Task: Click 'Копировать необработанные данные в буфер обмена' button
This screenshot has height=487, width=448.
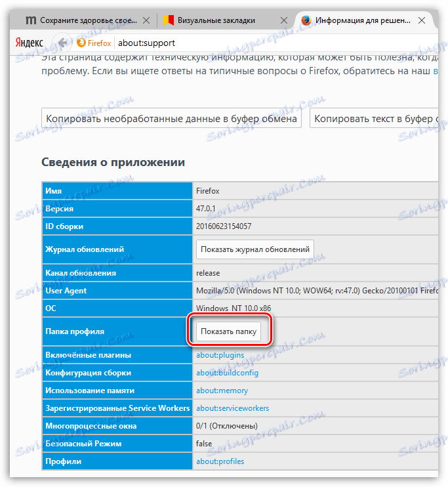Action: pyautogui.click(x=171, y=118)
